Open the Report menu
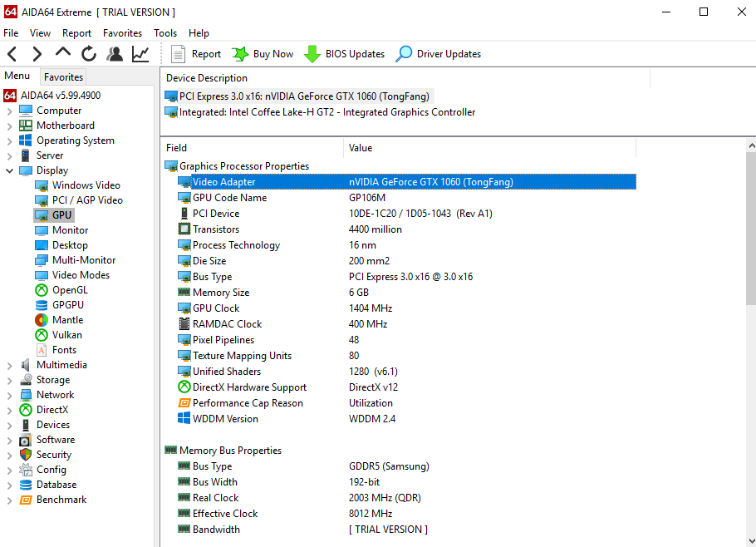This screenshot has width=756, height=547. [76, 32]
